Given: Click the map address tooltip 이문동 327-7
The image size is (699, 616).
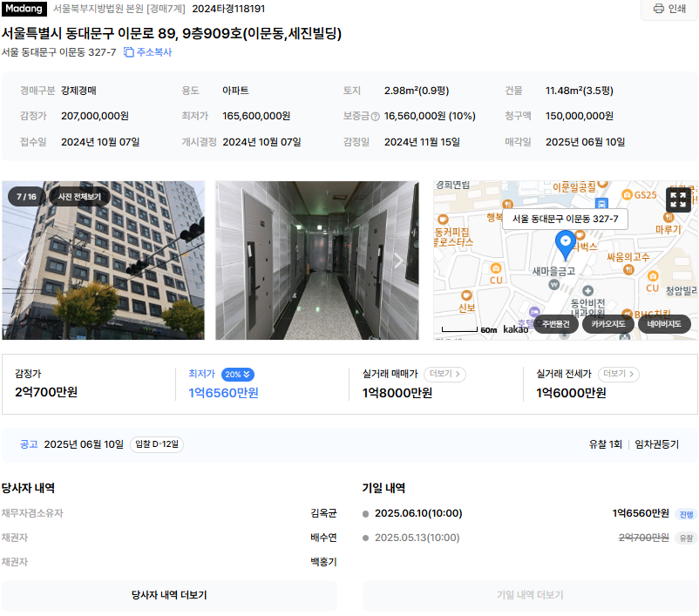Looking at the screenshot, I should pyautogui.click(x=565, y=219).
